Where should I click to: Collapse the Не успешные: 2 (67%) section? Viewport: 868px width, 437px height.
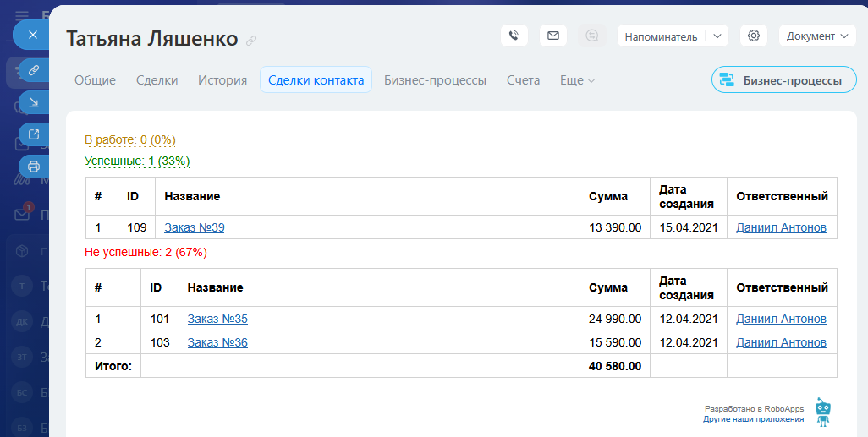click(x=146, y=253)
